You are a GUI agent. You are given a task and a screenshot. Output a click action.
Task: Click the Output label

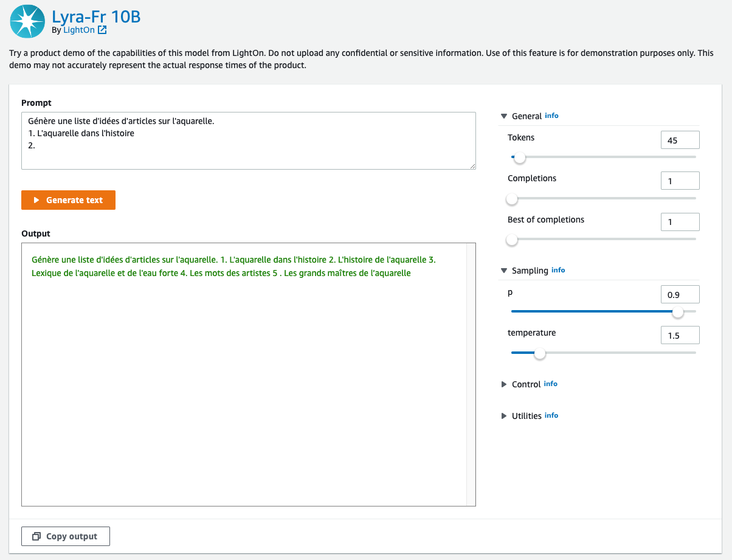pos(36,233)
